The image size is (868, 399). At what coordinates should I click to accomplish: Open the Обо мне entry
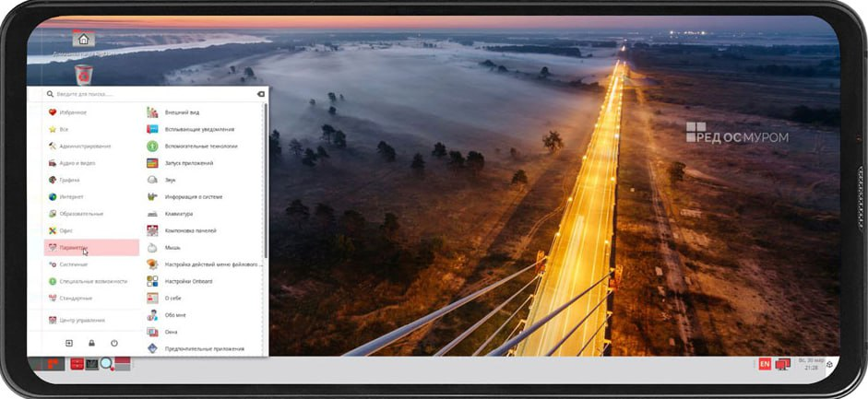coord(204,315)
